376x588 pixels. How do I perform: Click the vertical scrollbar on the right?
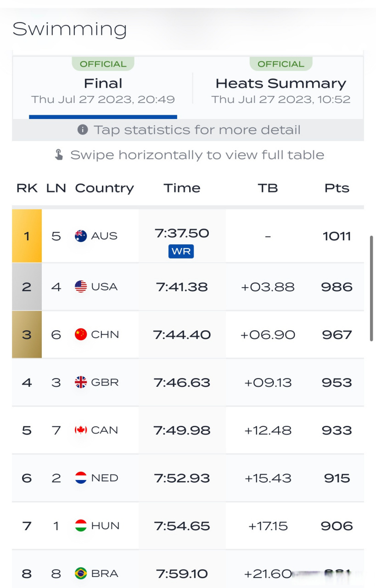tap(371, 288)
